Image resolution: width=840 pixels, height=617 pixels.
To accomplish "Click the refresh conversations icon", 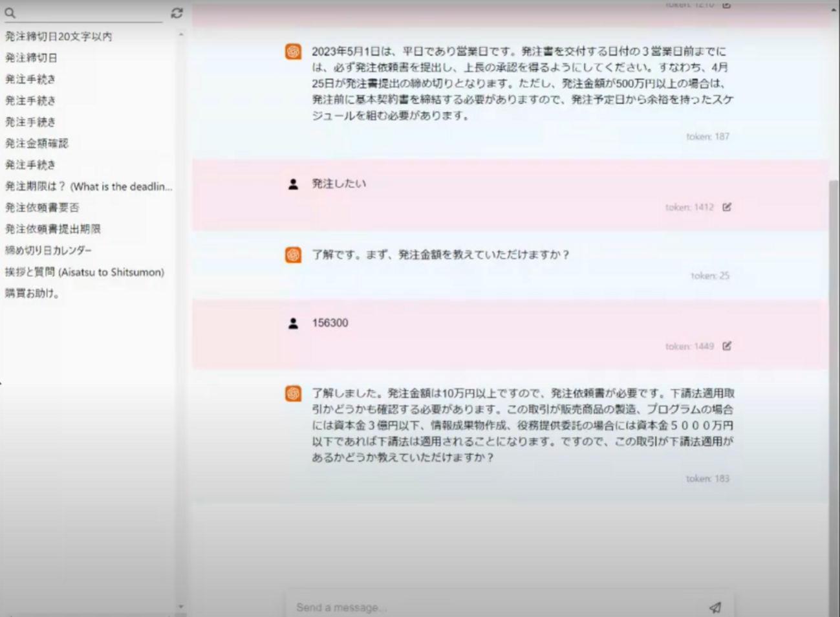I will (177, 13).
